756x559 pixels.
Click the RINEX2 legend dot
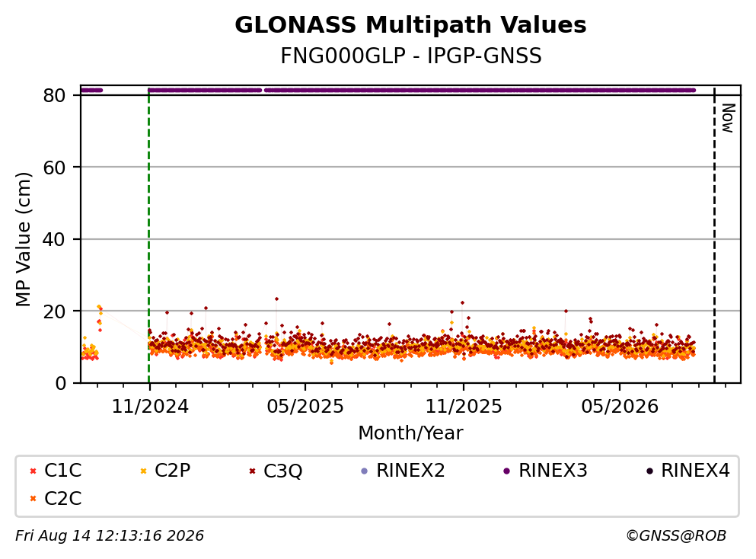pyautogui.click(x=365, y=471)
